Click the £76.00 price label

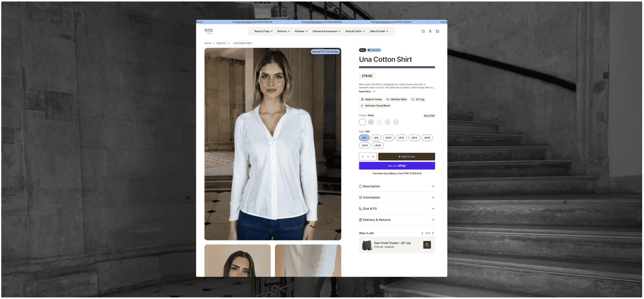[x=367, y=76]
